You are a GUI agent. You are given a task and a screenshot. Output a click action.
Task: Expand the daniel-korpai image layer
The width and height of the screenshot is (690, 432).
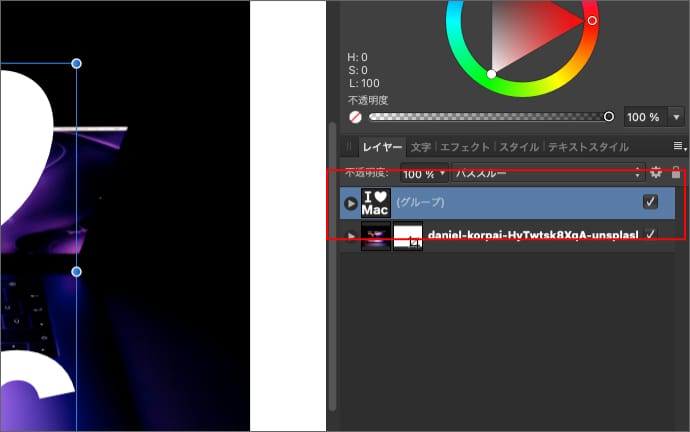[350, 236]
